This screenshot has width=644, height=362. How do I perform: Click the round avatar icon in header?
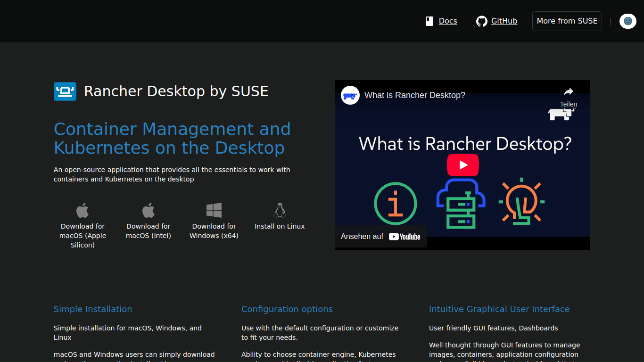pos(628,21)
